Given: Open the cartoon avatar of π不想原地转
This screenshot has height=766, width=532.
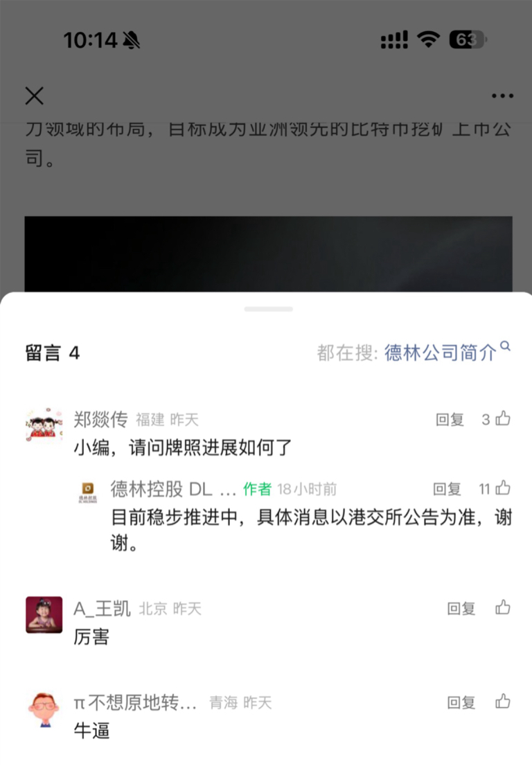Looking at the screenshot, I should (x=44, y=709).
